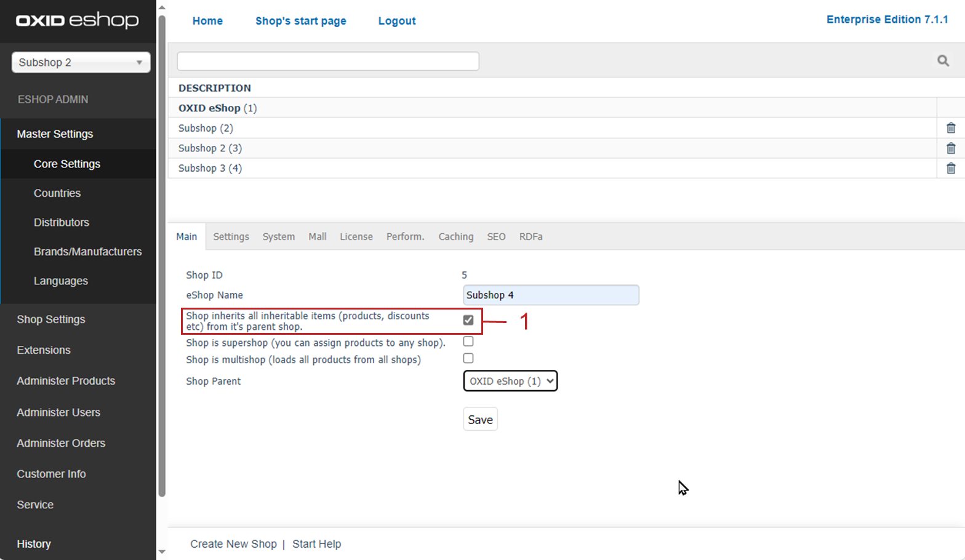
Task: Switch to the System tab
Action: point(279,236)
